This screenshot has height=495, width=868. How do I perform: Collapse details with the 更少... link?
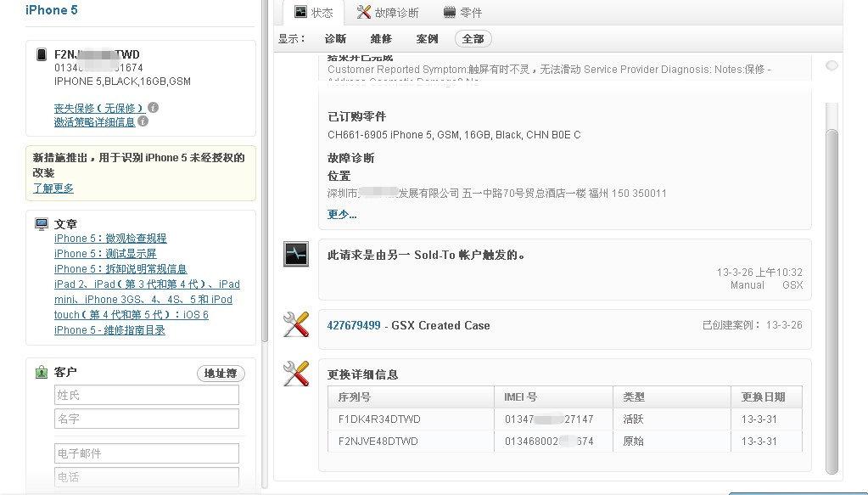coord(342,214)
